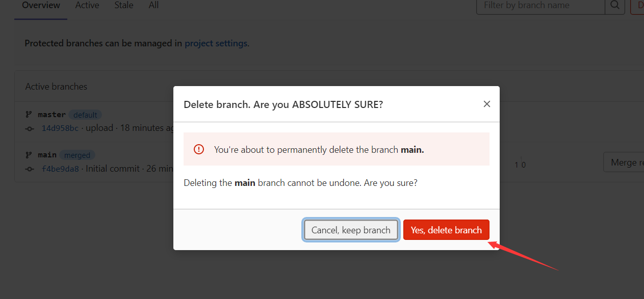This screenshot has height=299, width=644.
Task: Click the Merge request button
Action: (624, 162)
